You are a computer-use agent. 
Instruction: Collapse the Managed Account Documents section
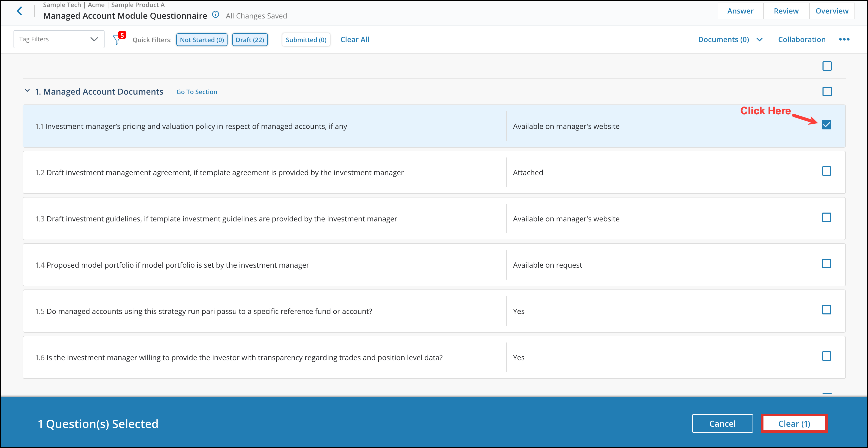coord(27,91)
